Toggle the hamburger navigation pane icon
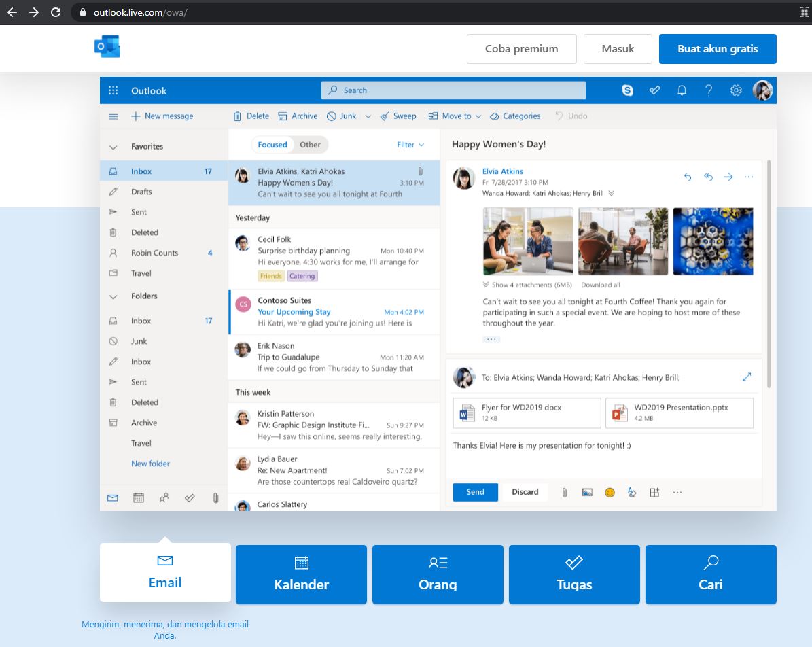 [113, 116]
